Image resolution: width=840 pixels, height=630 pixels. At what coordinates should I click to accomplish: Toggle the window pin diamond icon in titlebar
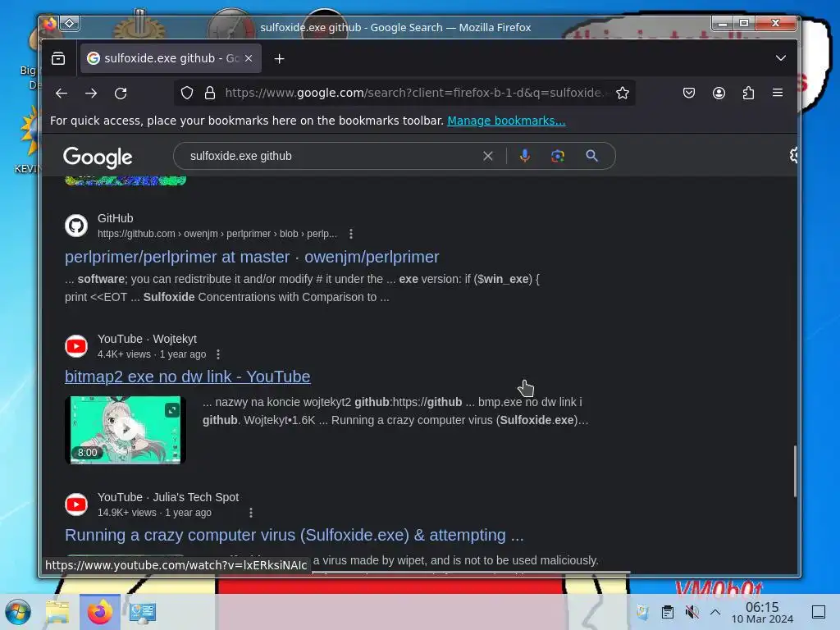tap(70, 23)
